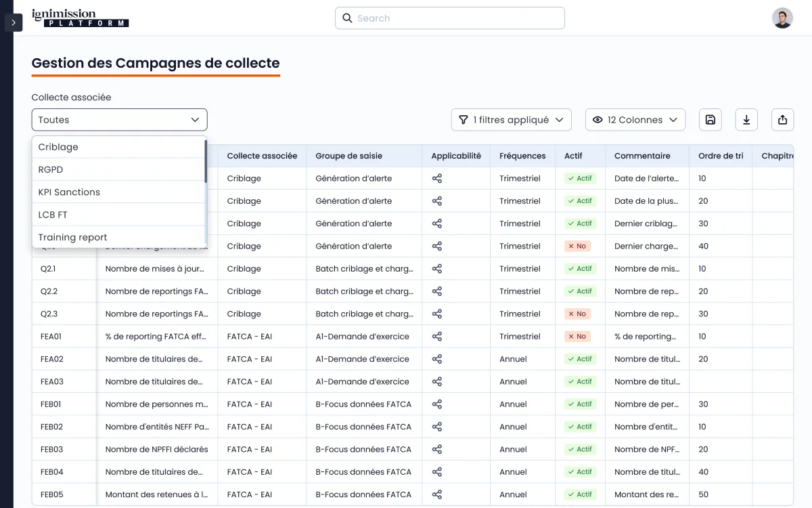Screen dimensions: 812x508
Task: Toggle the No status in row Q2.3
Action: 577,314
